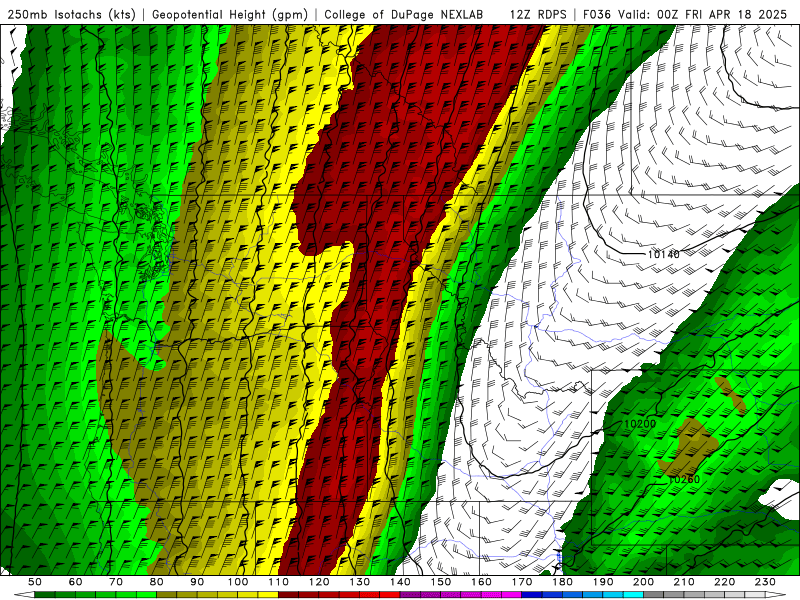Click the 10260 height contour label
800x600 pixels.
(684, 480)
